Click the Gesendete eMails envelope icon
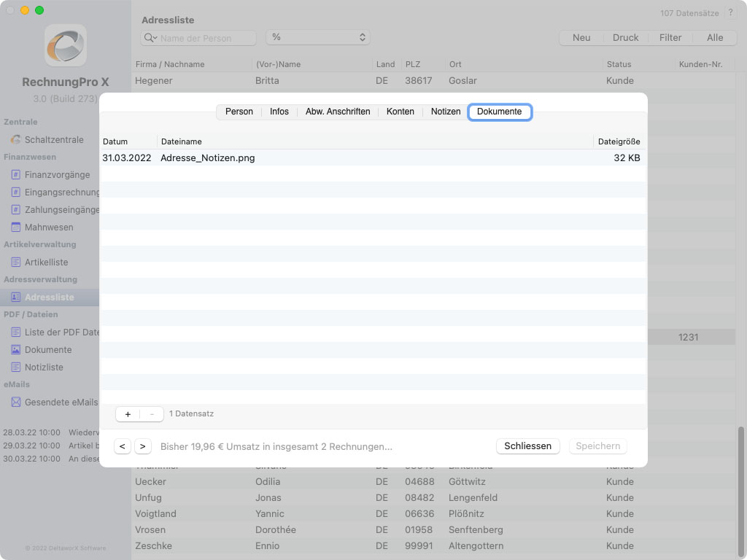Viewport: 747px width, 560px height. [15, 402]
